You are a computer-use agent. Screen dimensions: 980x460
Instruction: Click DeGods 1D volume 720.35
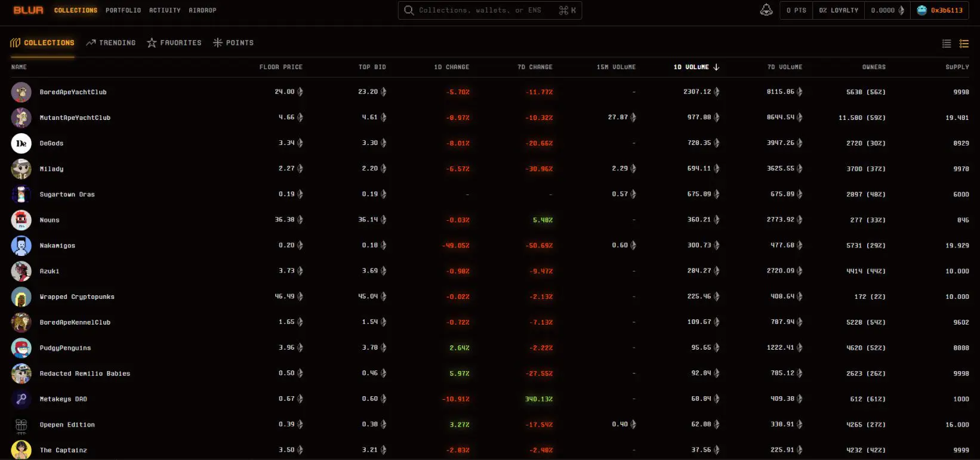tap(703, 143)
